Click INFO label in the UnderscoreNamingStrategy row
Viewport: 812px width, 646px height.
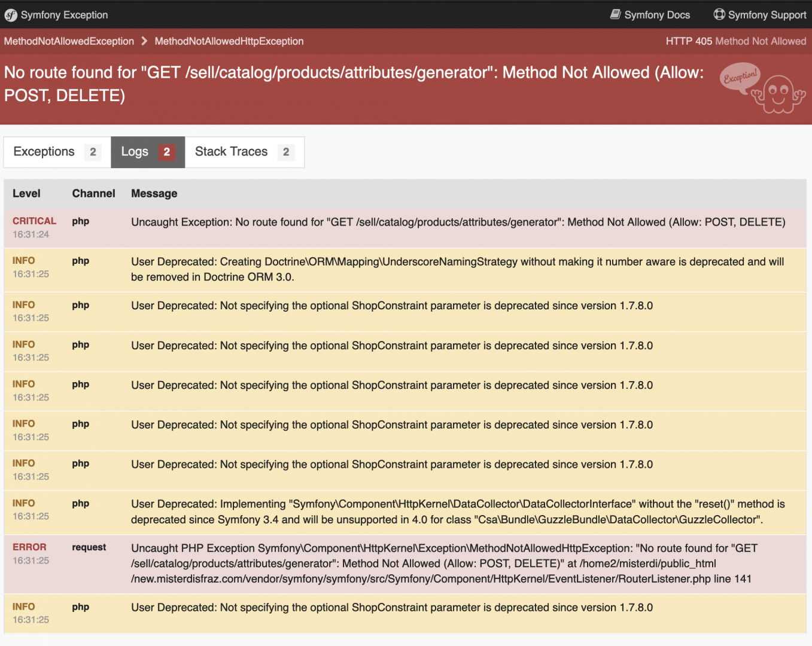[x=23, y=260]
